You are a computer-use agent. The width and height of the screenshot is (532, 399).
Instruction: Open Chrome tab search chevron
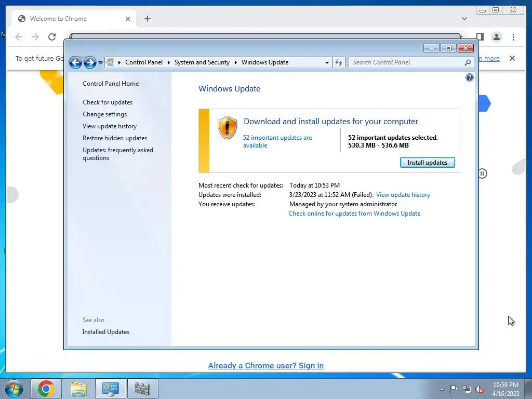464,19
